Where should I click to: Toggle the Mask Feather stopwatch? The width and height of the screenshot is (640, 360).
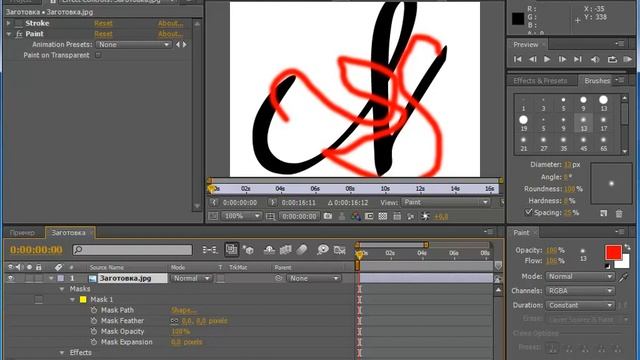point(94,321)
